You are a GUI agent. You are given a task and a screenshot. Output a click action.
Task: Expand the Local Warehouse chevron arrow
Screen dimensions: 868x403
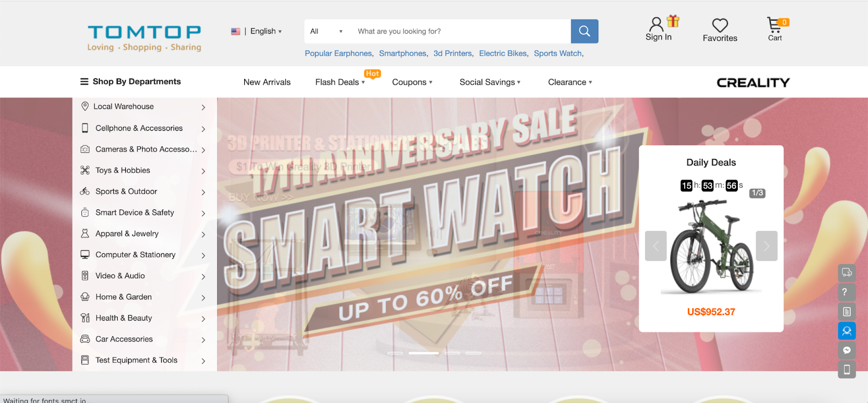(203, 107)
